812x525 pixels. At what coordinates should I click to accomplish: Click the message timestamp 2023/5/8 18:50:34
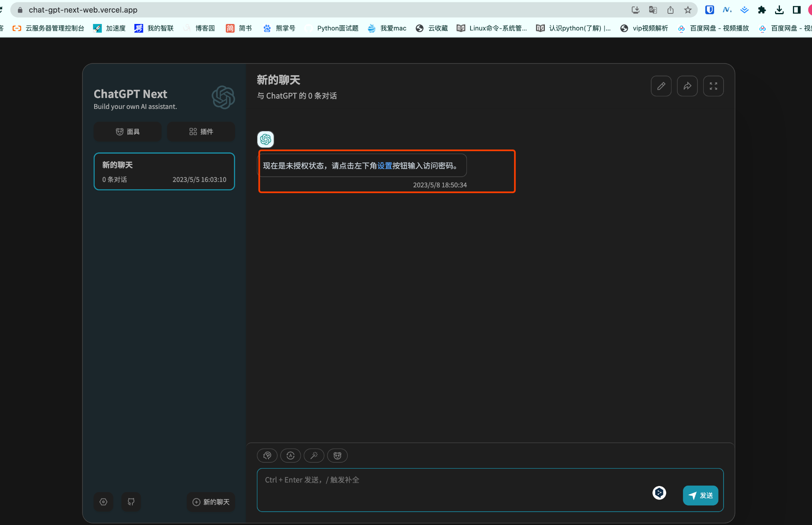(x=440, y=185)
